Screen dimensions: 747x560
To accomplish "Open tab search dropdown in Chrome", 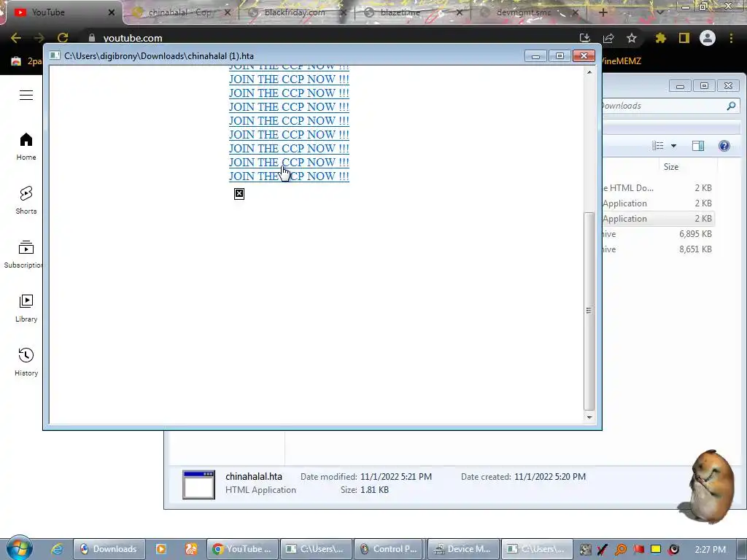I will coord(659,12).
